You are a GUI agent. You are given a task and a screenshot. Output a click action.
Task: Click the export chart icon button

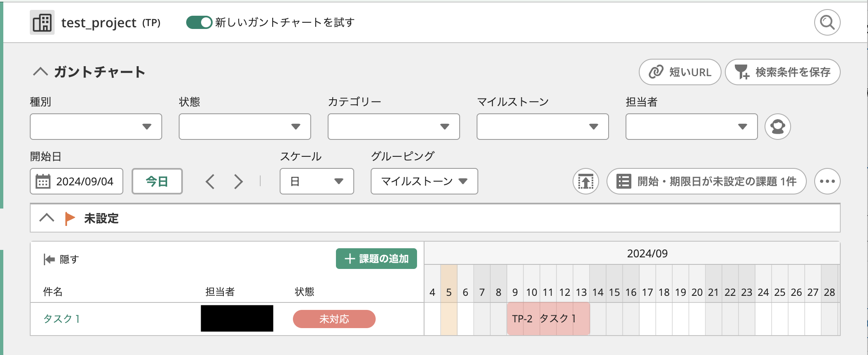(585, 181)
